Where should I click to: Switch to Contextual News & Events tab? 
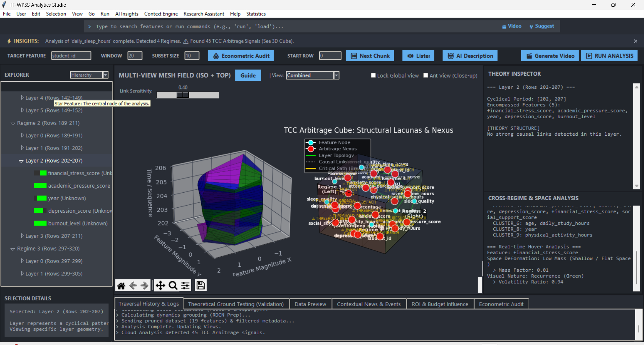point(369,304)
